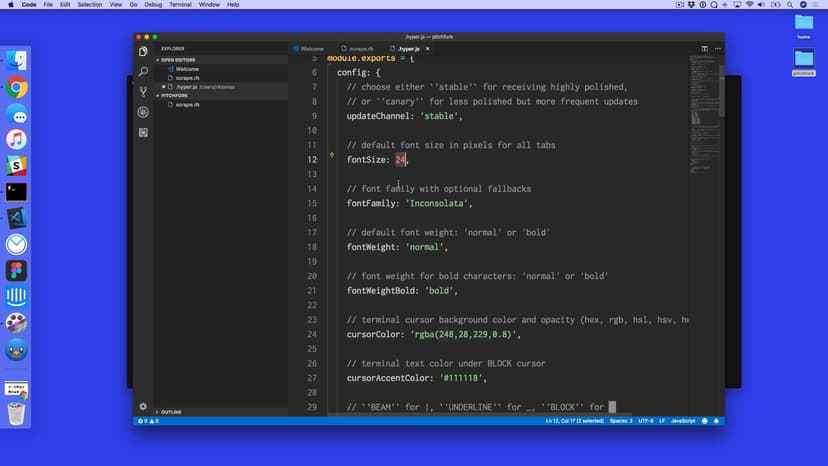The image size is (828, 466).
Task: Open the Source Control view
Action: 143,92
